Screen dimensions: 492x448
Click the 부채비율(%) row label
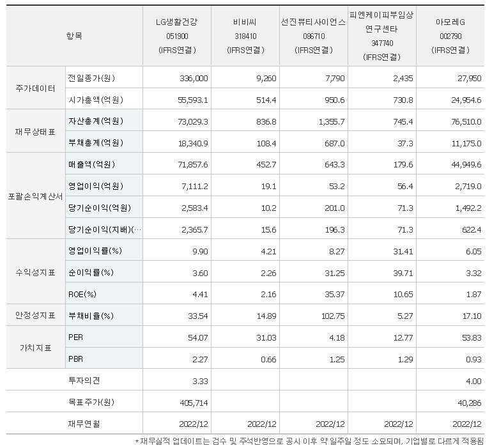click(x=91, y=316)
